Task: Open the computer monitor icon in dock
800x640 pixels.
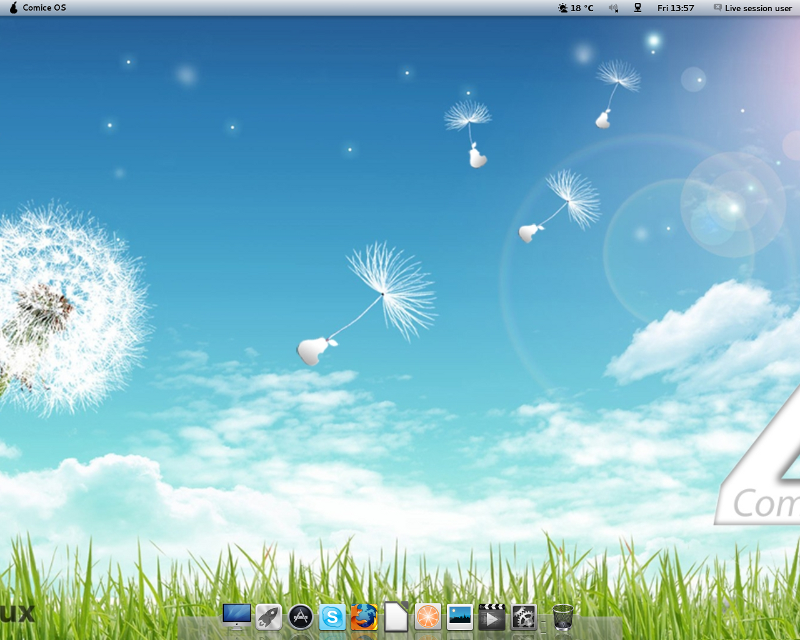Action: pyautogui.click(x=237, y=617)
